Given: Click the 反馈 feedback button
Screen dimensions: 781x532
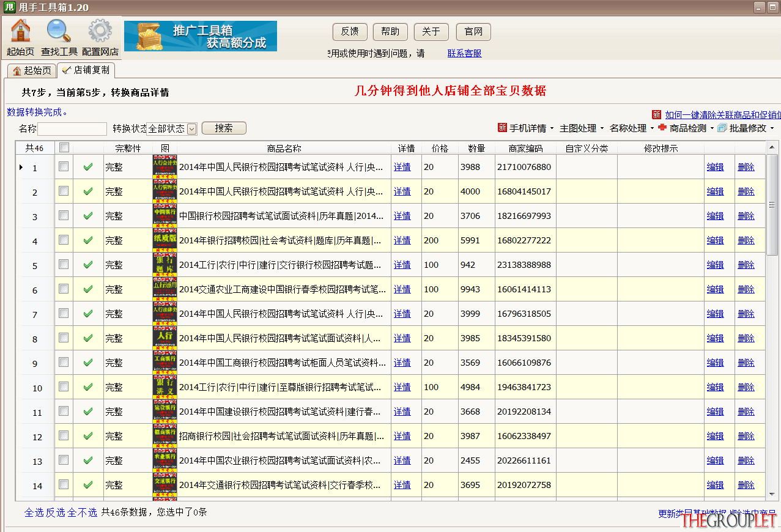Looking at the screenshot, I should (350, 32).
